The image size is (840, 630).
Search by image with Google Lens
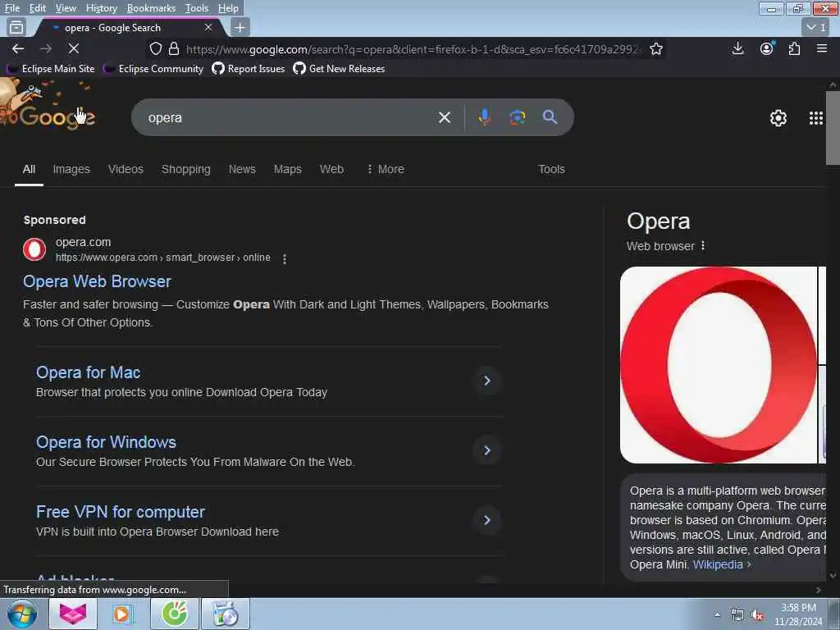pos(517,117)
